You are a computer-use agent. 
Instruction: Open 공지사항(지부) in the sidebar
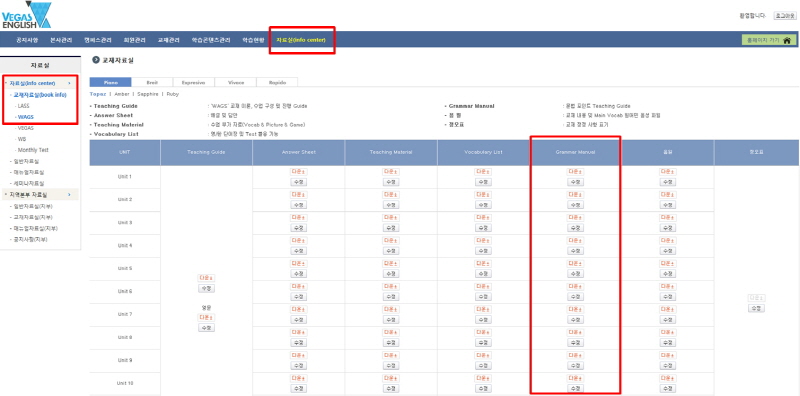point(32,239)
